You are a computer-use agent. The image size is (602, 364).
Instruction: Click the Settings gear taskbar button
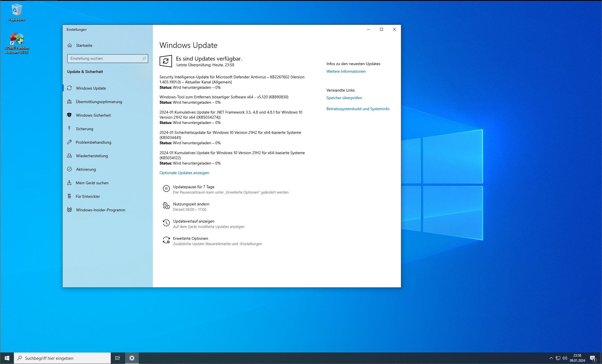pyautogui.click(x=132, y=358)
